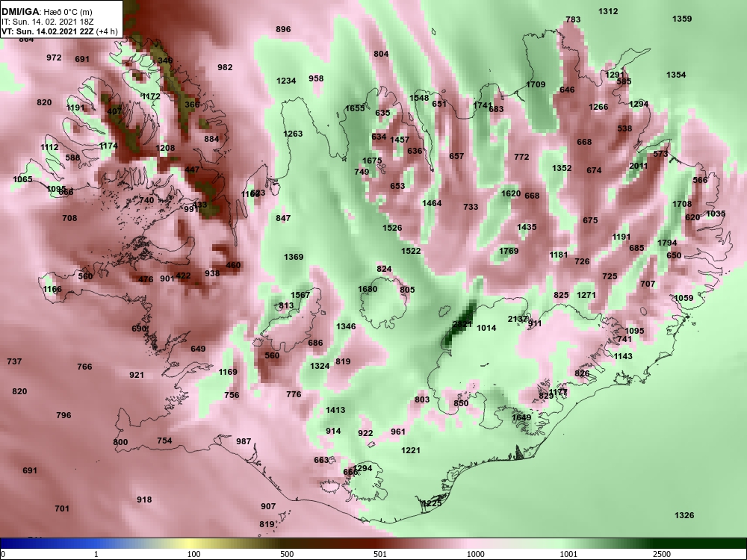The width and height of the screenshot is (747, 560).
Task: Select the 1014 value
Action: [x=486, y=328]
